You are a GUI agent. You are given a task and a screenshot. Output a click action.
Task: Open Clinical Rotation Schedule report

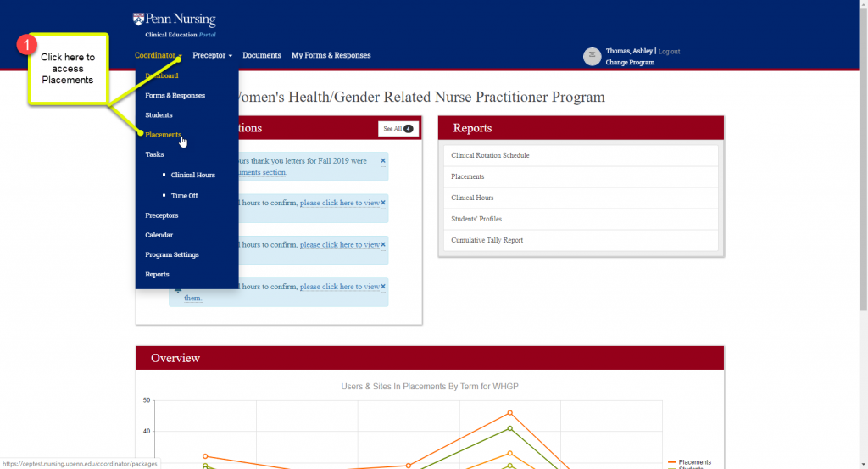[x=581, y=155]
